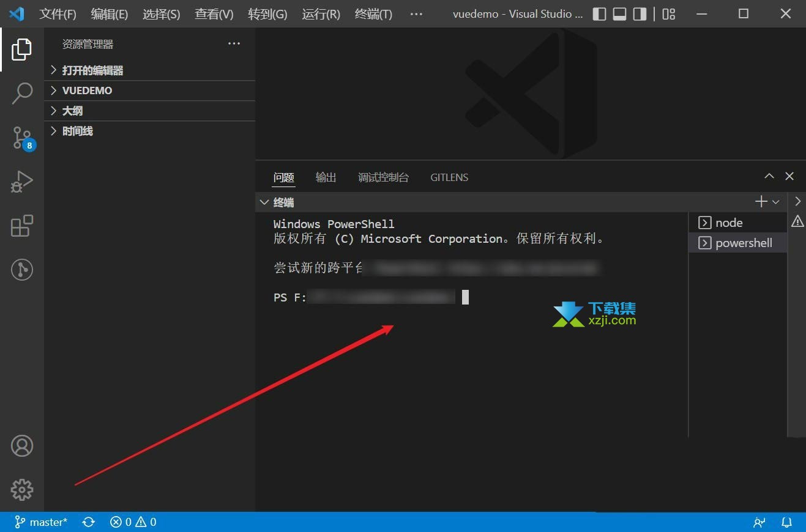
Task: Click the synchronize changes icon in status bar
Action: point(89,522)
